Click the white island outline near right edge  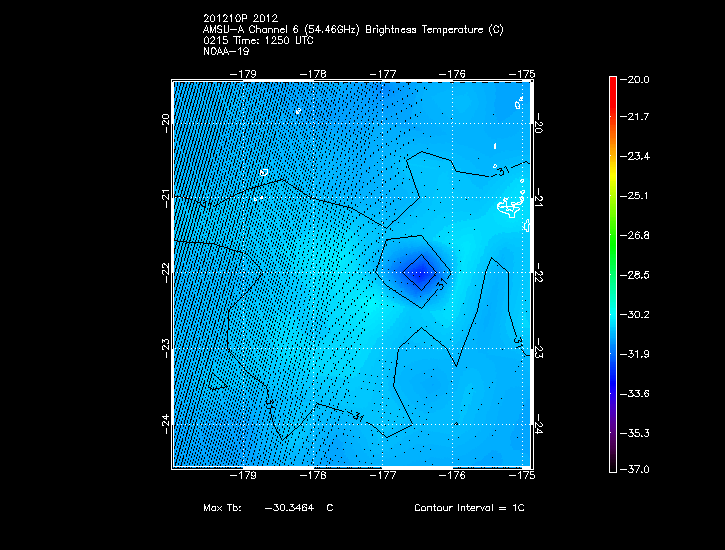pyautogui.click(x=511, y=208)
